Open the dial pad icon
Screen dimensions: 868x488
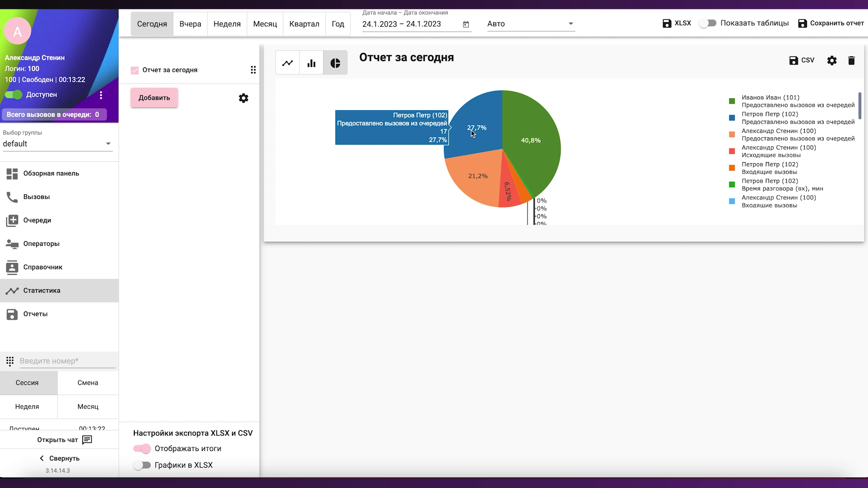[x=10, y=361]
